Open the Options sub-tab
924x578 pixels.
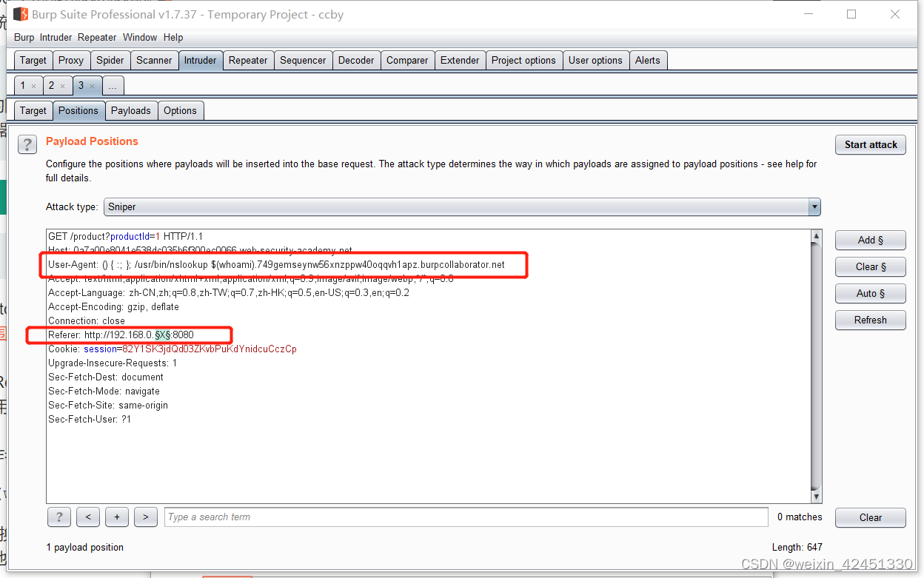pyautogui.click(x=181, y=111)
